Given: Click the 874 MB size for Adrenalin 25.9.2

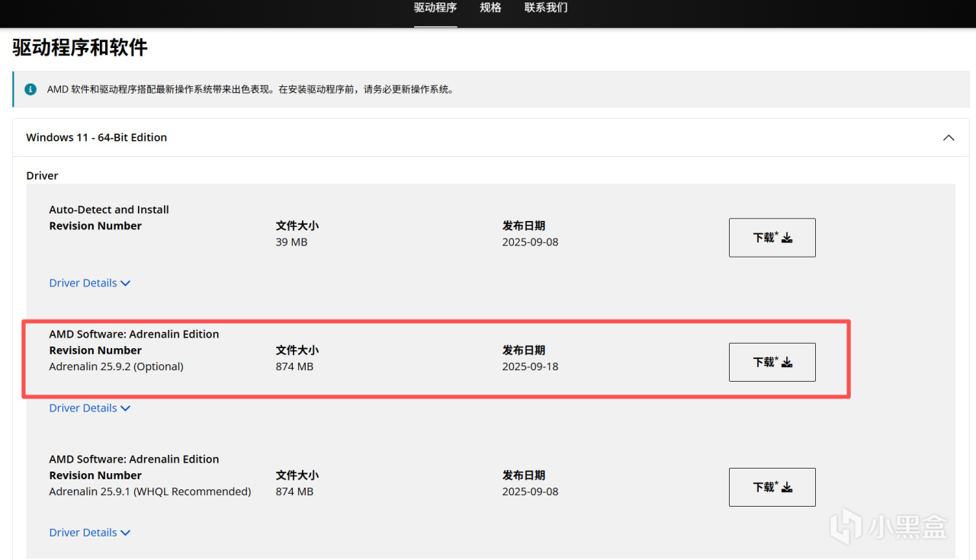Looking at the screenshot, I should [x=294, y=366].
